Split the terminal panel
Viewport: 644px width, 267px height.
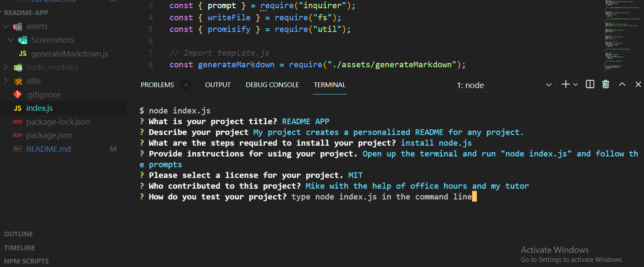pos(590,85)
